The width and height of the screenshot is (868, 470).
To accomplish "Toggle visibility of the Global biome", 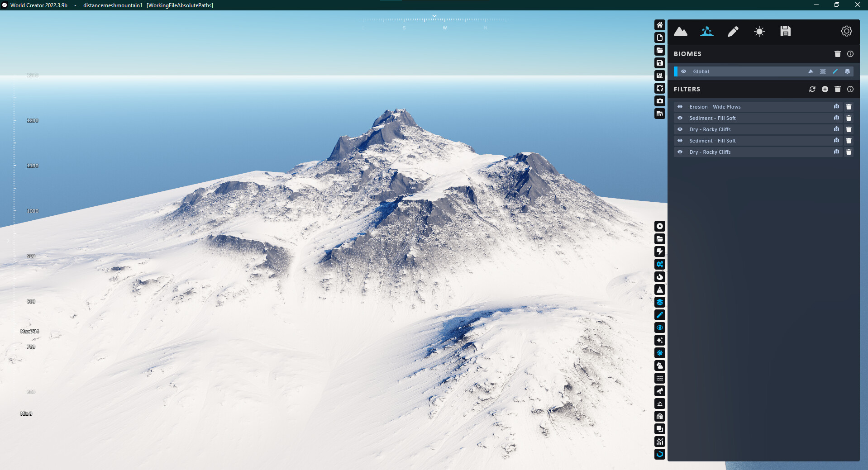I will click(x=684, y=71).
